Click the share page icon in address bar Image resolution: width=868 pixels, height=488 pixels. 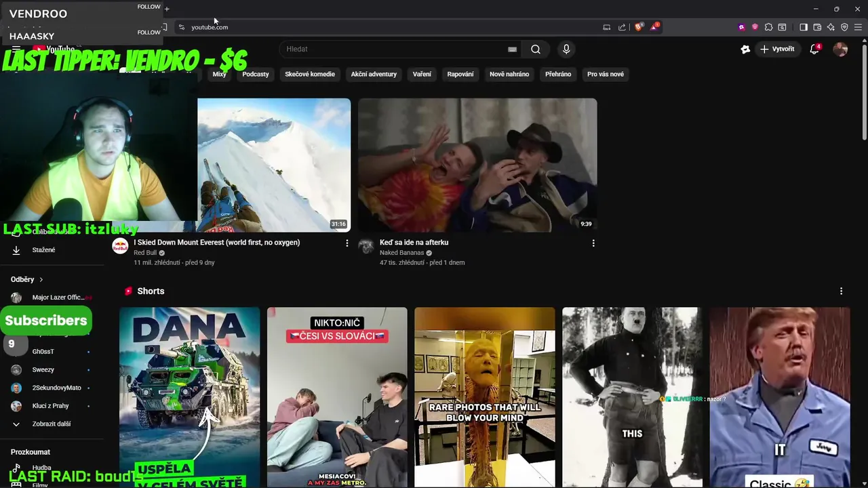622,27
